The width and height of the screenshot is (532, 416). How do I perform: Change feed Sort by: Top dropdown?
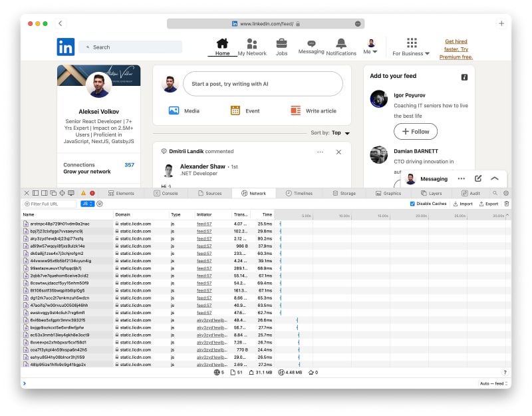[340, 133]
